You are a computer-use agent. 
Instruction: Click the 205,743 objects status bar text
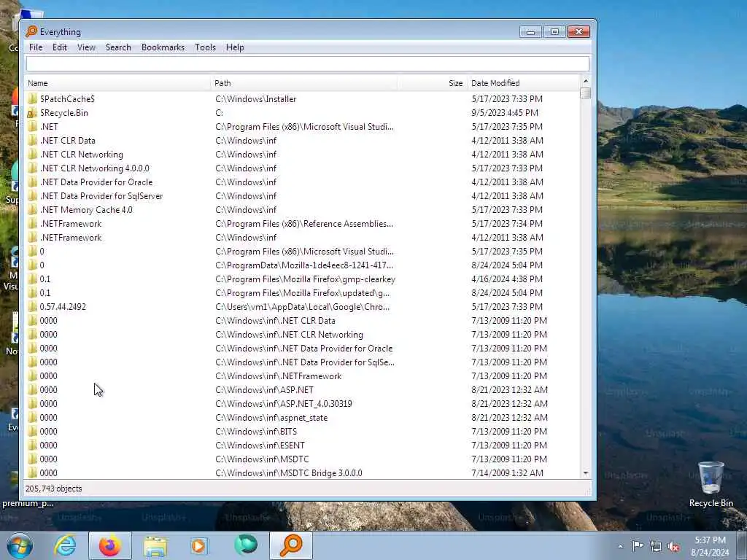point(53,489)
